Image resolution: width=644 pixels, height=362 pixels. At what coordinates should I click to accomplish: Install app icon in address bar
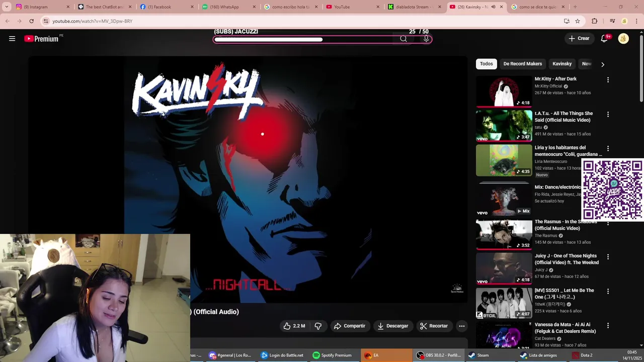click(567, 21)
